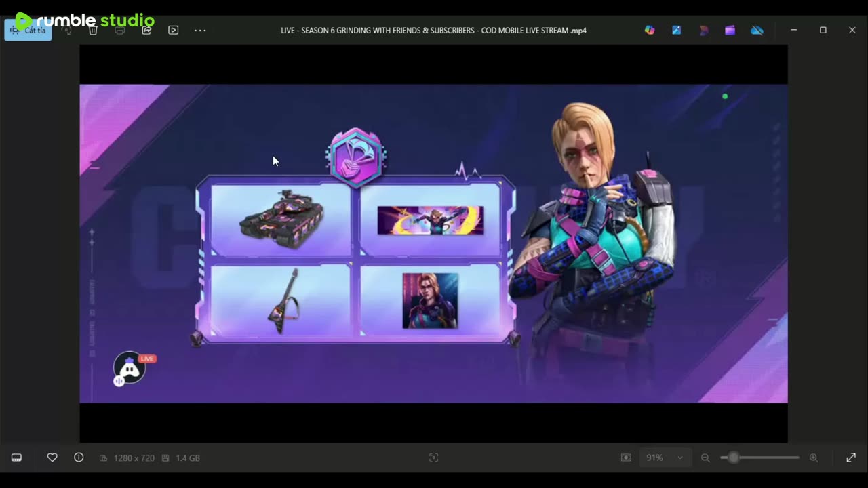The width and height of the screenshot is (868, 488).
Task: Click the video title text in title bar
Action: (x=434, y=30)
